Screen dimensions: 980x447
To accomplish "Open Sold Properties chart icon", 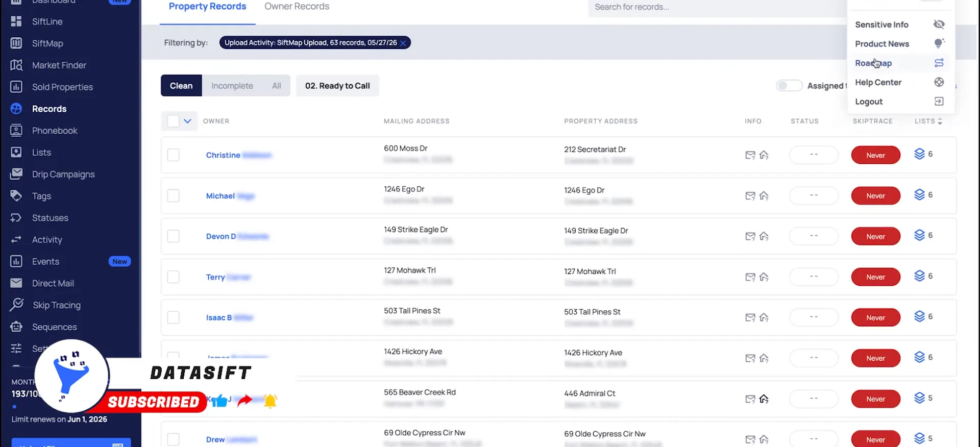I will tap(16, 87).
